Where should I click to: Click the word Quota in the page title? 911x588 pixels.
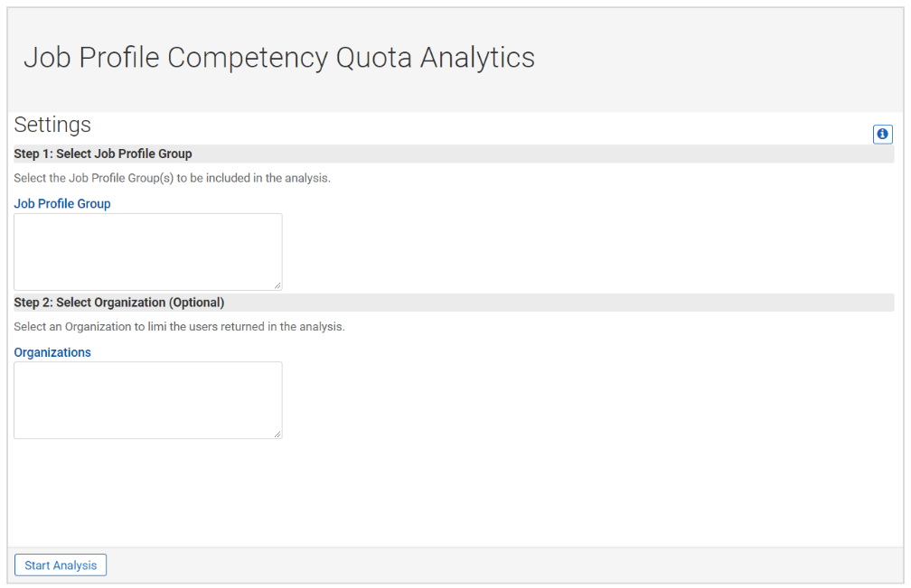click(x=373, y=58)
